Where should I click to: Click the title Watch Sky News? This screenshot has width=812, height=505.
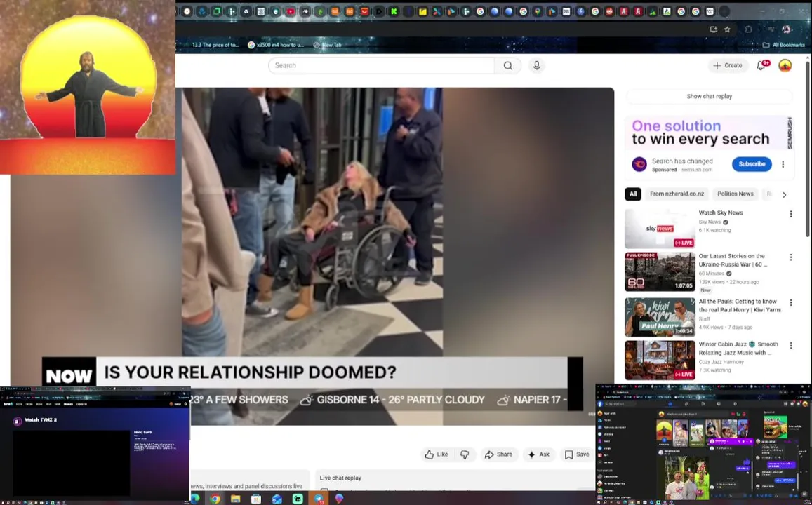pos(720,213)
